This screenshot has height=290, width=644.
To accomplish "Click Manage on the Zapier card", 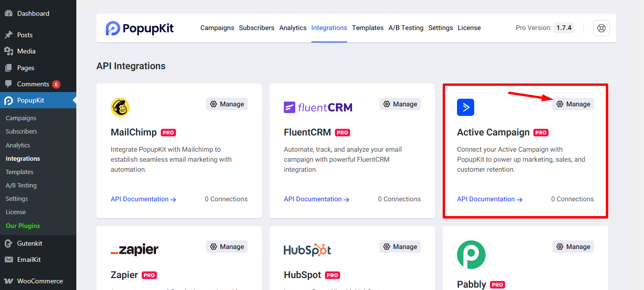I will click(227, 246).
